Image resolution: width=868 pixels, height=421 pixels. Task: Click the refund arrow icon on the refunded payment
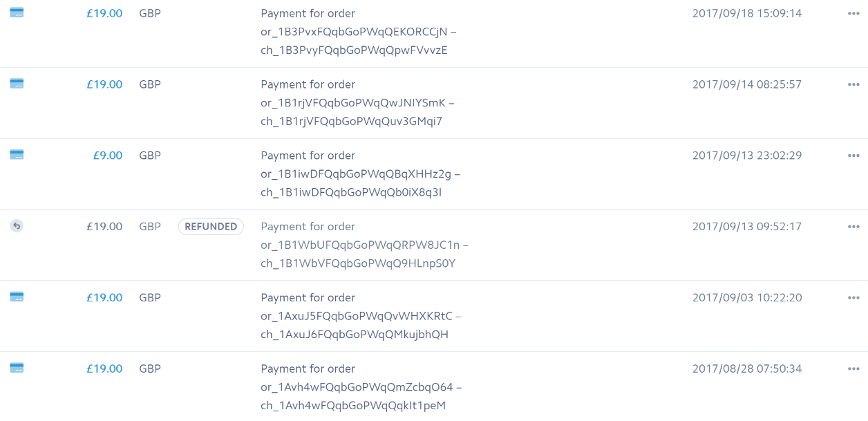(x=17, y=225)
